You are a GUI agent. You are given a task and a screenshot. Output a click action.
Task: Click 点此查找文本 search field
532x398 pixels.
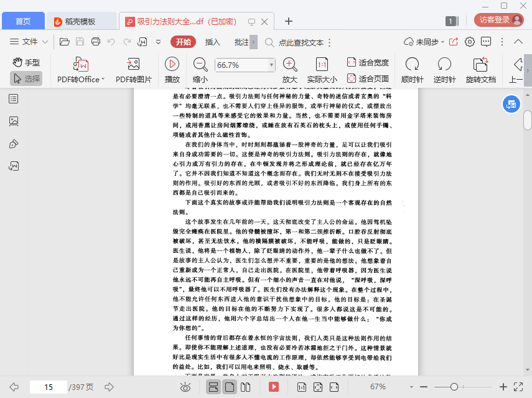[x=294, y=42]
